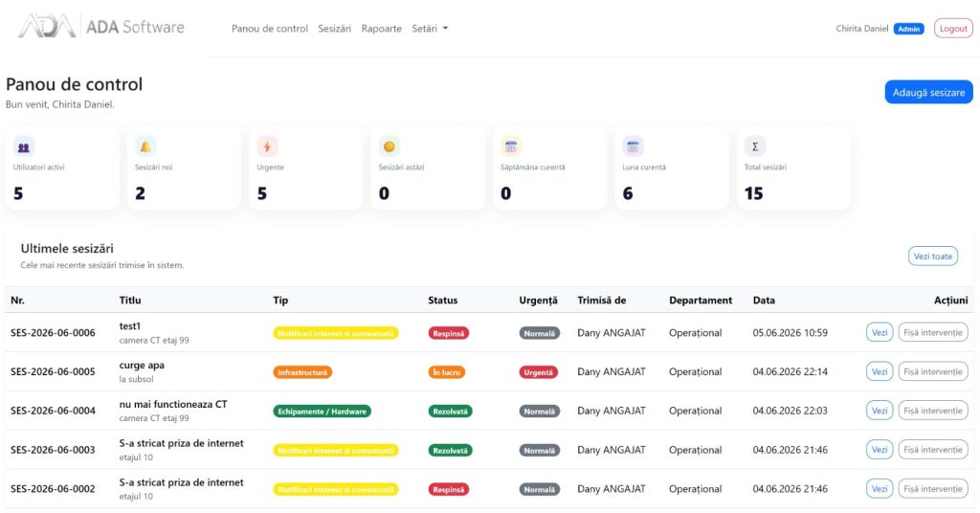Viewport: 980px width, 513px height.
Task: Click the sigma total tickets icon
Action: pyautogui.click(x=755, y=146)
